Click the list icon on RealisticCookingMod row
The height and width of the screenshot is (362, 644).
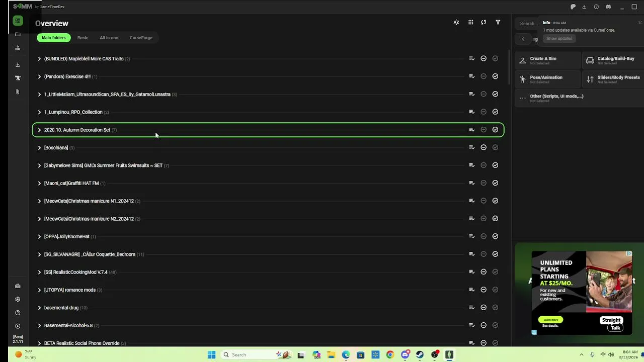pyautogui.click(x=471, y=272)
